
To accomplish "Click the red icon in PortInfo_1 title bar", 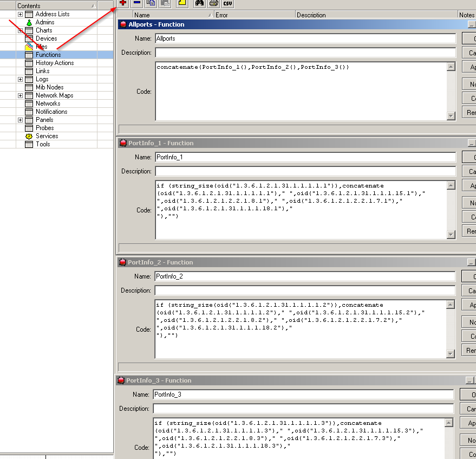I will click(x=123, y=143).
